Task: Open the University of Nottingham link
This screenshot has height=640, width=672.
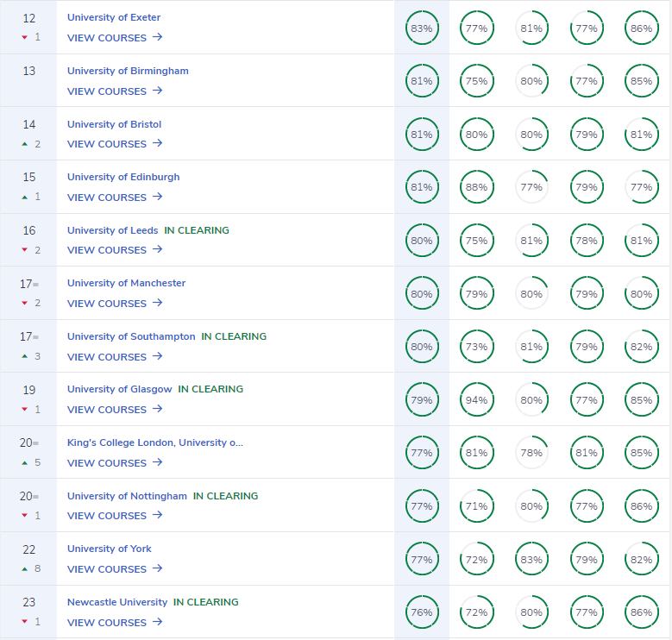Action: pyautogui.click(x=127, y=496)
